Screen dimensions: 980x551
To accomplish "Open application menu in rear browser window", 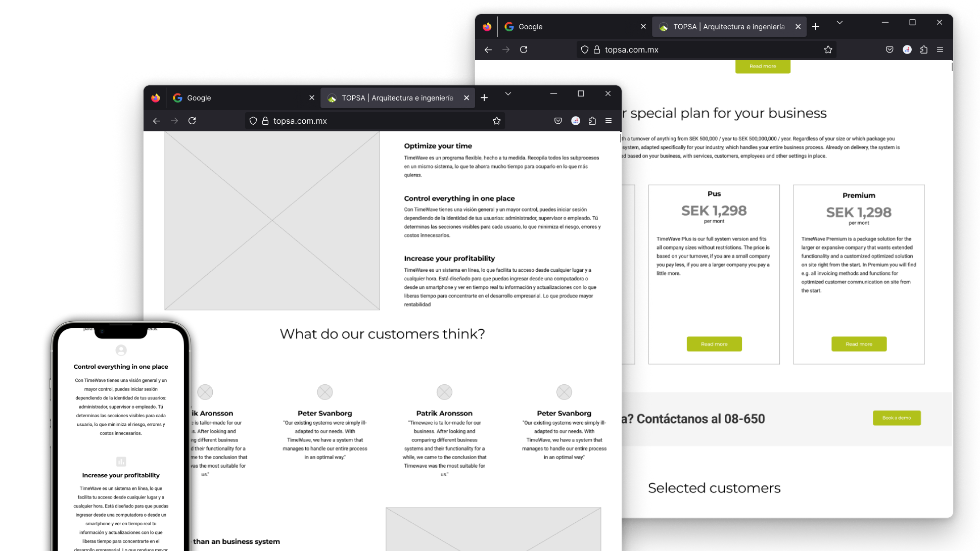I will click(940, 49).
